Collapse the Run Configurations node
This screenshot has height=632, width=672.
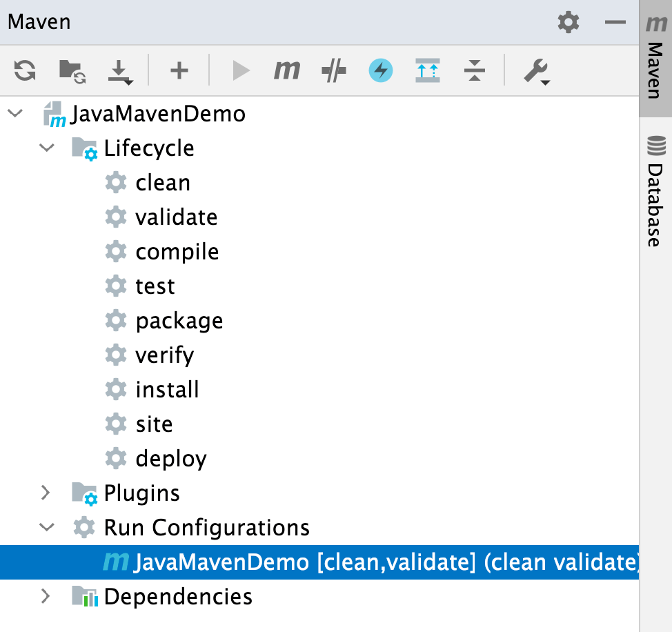coord(46,527)
